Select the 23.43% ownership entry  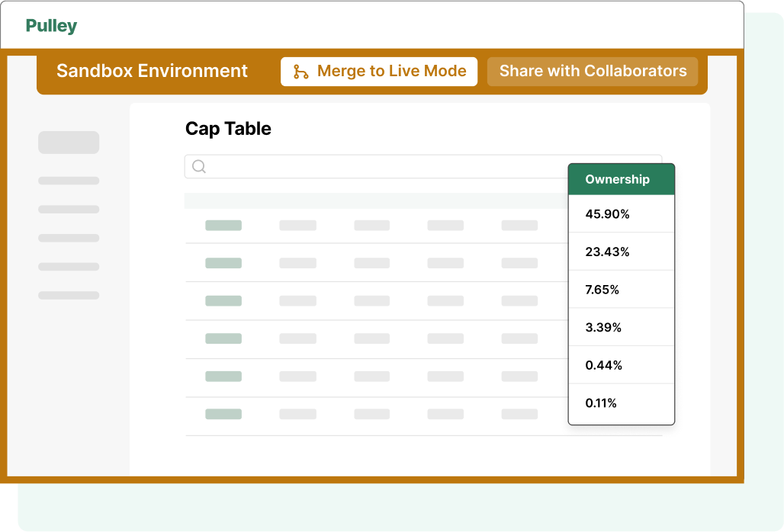621,252
